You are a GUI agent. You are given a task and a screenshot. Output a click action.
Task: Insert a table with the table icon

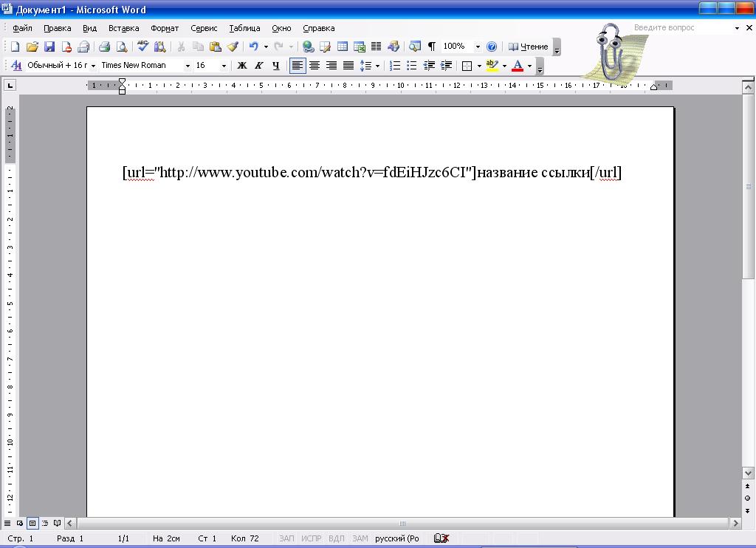[343, 47]
